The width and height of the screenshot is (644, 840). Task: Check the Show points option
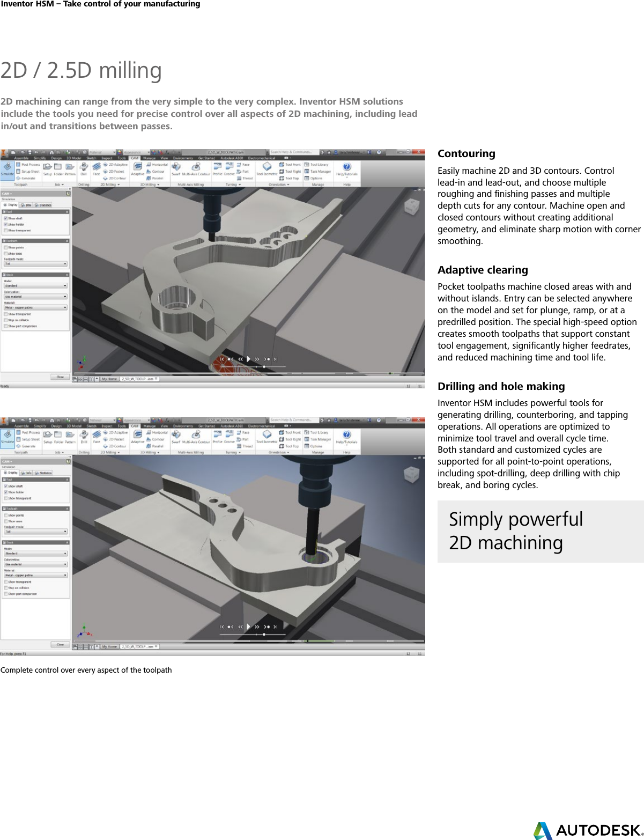tap(6, 247)
